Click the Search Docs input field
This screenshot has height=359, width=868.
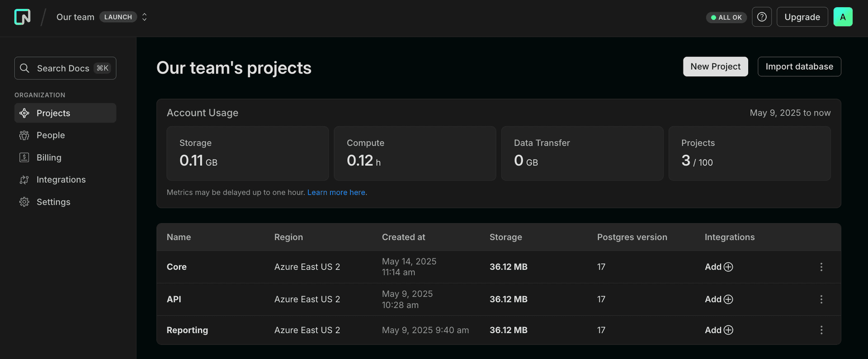(63, 68)
